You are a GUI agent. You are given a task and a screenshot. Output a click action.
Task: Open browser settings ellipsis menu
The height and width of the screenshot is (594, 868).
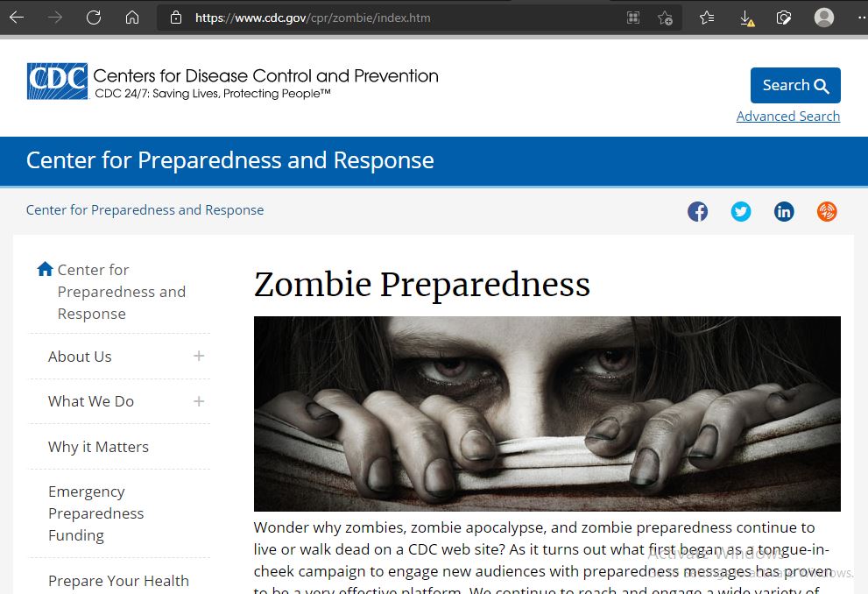(861, 18)
